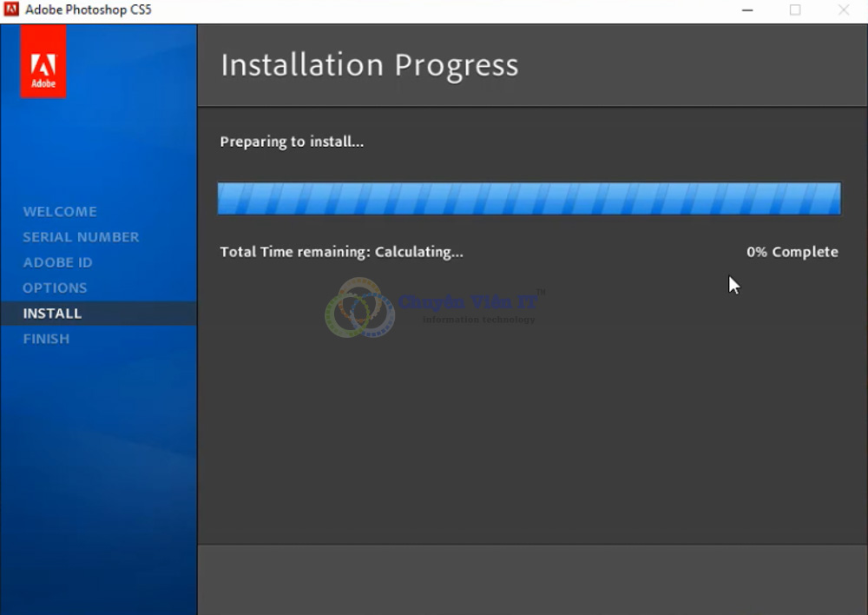Click the watermark's blue title text
The image size is (868, 615).
(469, 302)
